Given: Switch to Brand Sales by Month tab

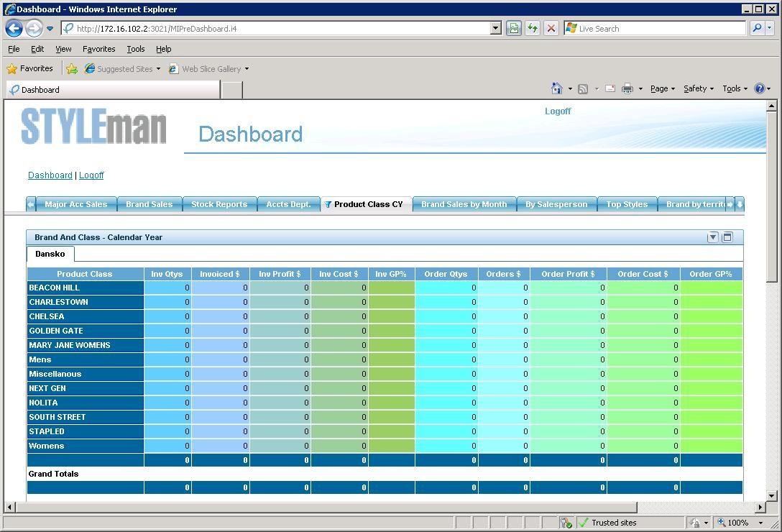Looking at the screenshot, I should point(464,204).
